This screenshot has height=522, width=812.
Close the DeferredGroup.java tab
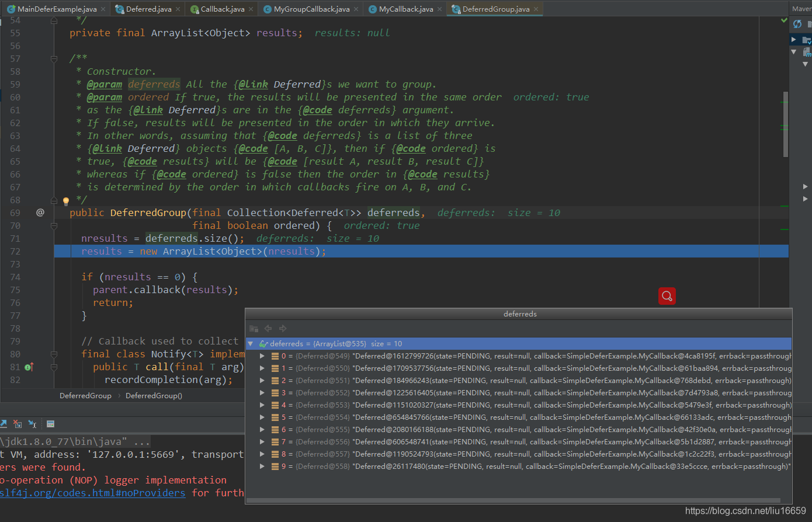click(x=536, y=9)
